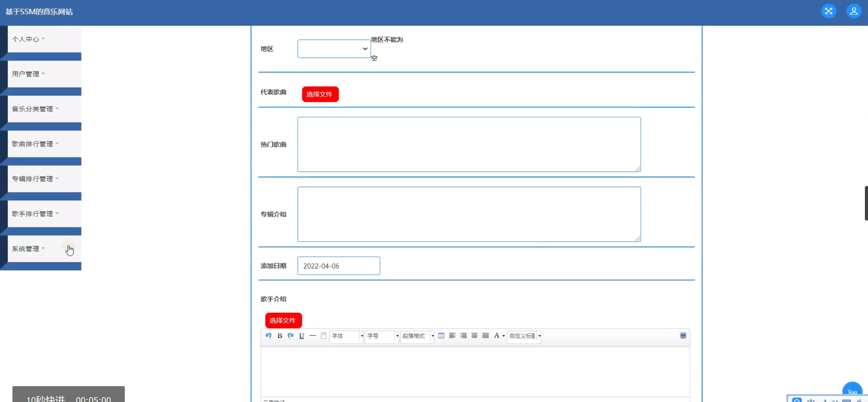Toggle bold formatting in the editor
This screenshot has height=402, width=868.
tap(280, 335)
